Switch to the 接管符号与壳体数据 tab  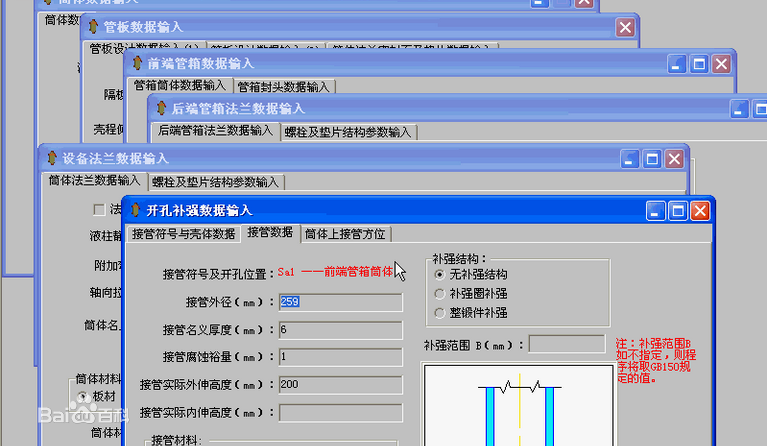pos(183,234)
